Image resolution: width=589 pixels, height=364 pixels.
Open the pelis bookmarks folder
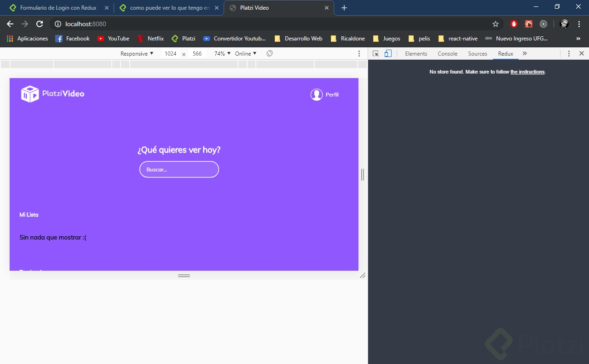[x=419, y=39]
